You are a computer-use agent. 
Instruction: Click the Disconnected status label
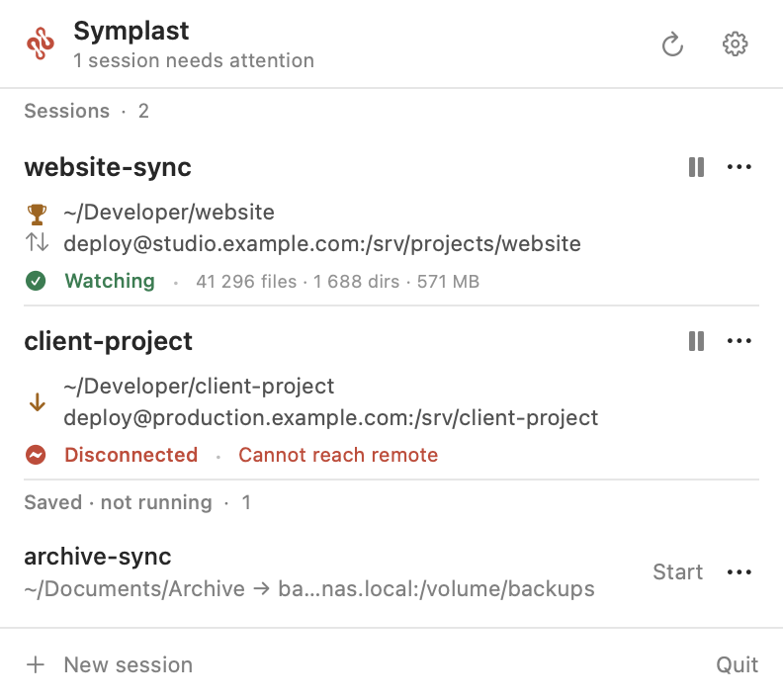(x=131, y=455)
